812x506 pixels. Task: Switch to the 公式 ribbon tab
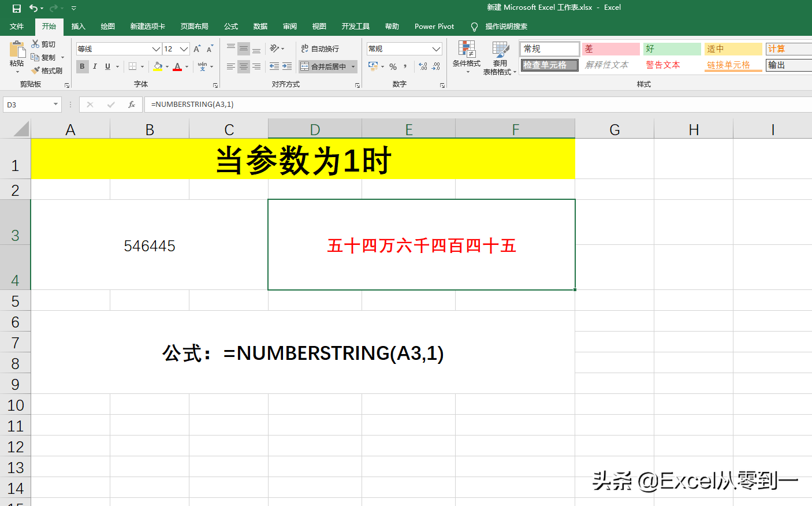point(230,26)
